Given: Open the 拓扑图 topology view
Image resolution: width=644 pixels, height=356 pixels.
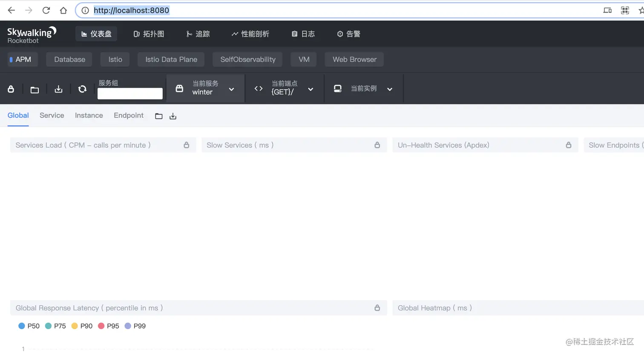Looking at the screenshot, I should [149, 34].
